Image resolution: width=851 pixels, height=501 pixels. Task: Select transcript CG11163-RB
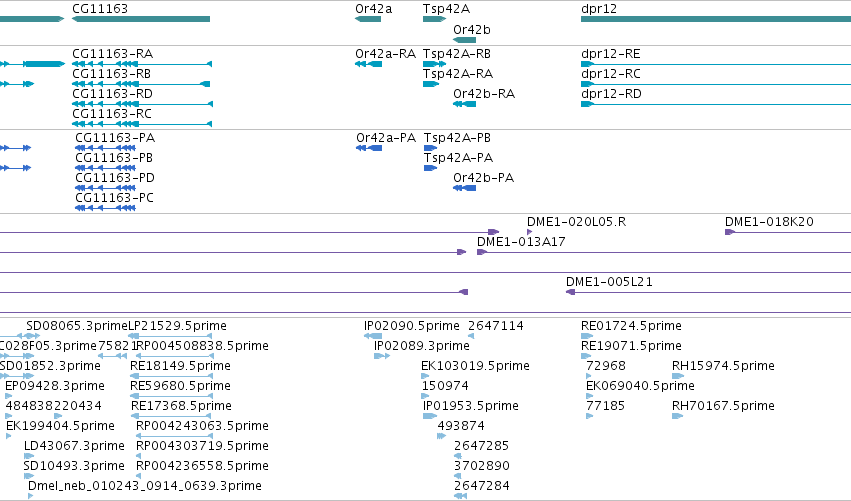(x=111, y=74)
